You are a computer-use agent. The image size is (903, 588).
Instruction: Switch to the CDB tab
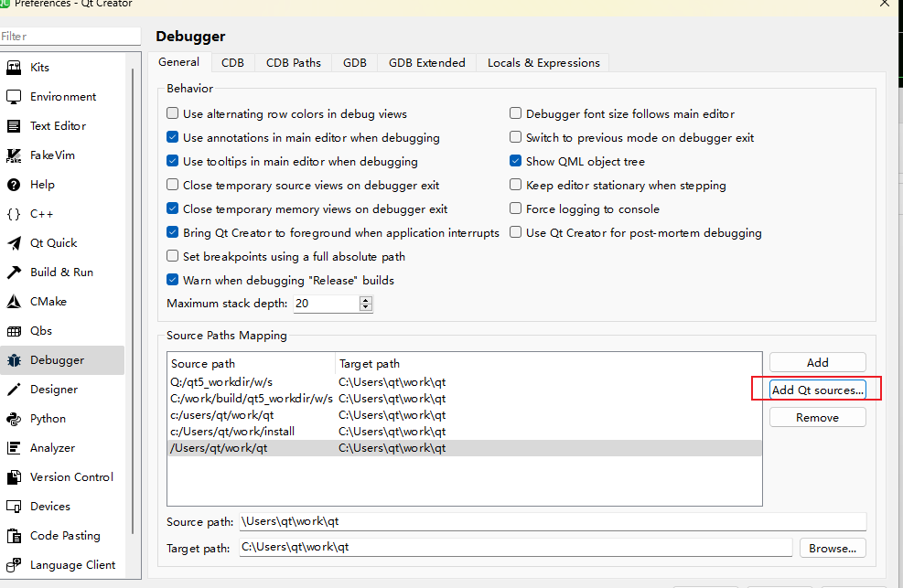pos(232,63)
